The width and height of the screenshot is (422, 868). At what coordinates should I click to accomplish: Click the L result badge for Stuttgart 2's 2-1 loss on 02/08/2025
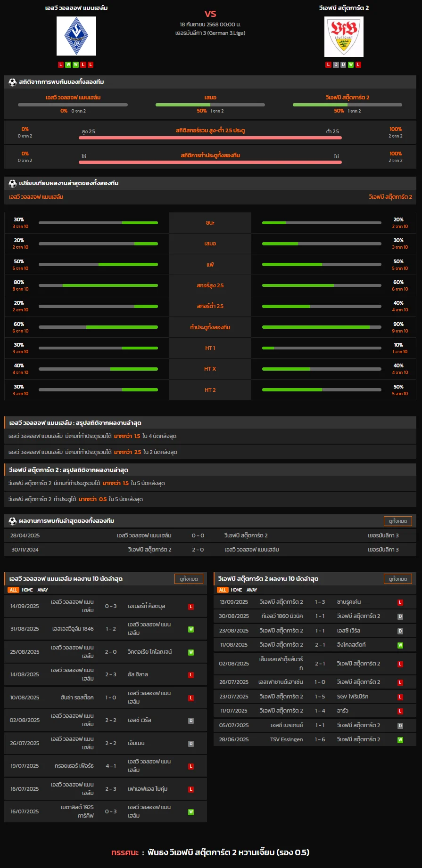pos(400,664)
